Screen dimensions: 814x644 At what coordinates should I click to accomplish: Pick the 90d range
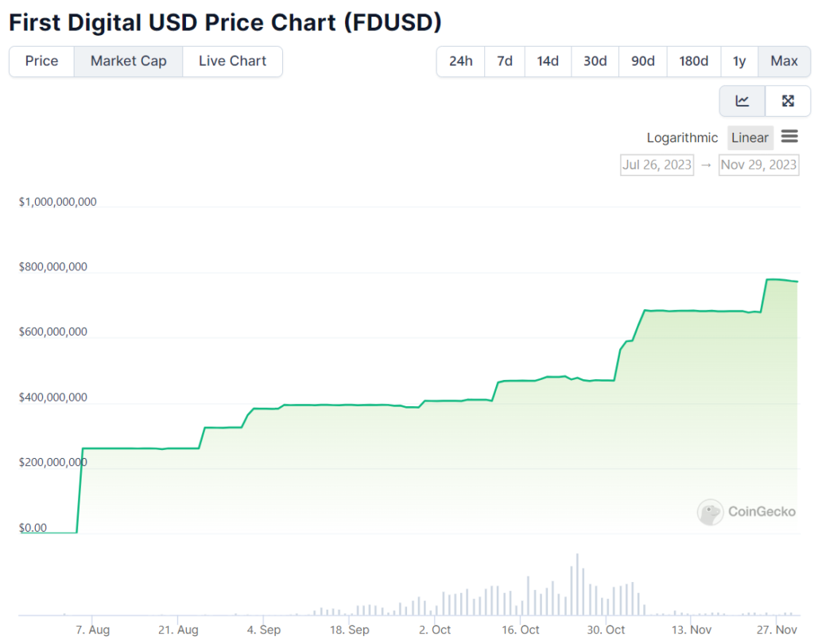[x=642, y=61]
